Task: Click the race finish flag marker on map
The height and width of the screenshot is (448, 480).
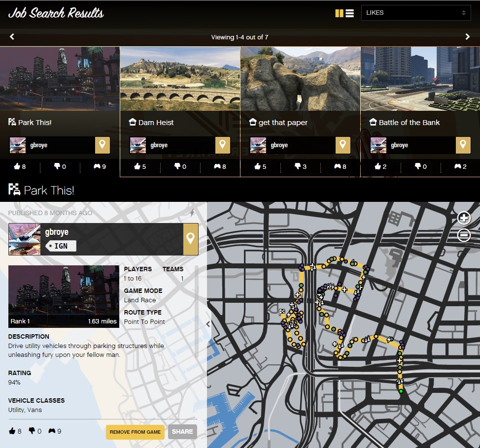Action: [x=281, y=312]
